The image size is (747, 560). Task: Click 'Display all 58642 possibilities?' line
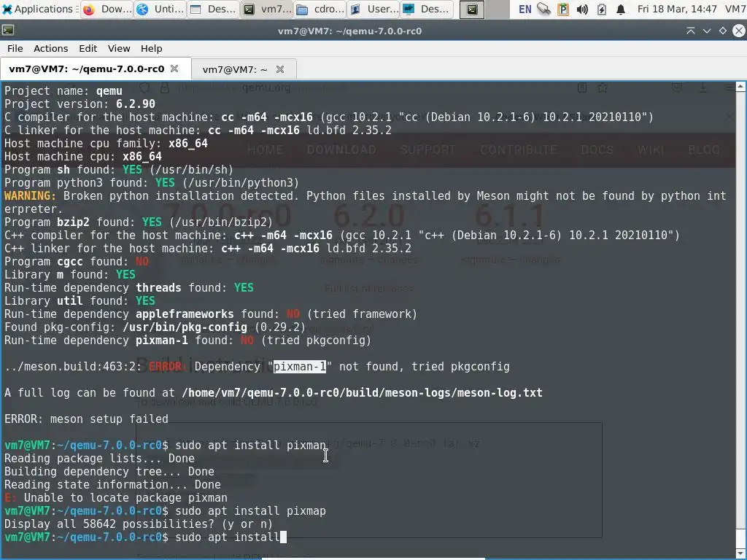pyautogui.click(x=138, y=524)
